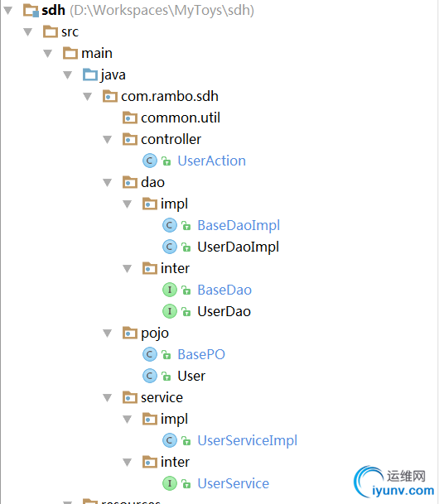439x504 pixels.
Task: Collapse the controller package
Action: point(107,140)
